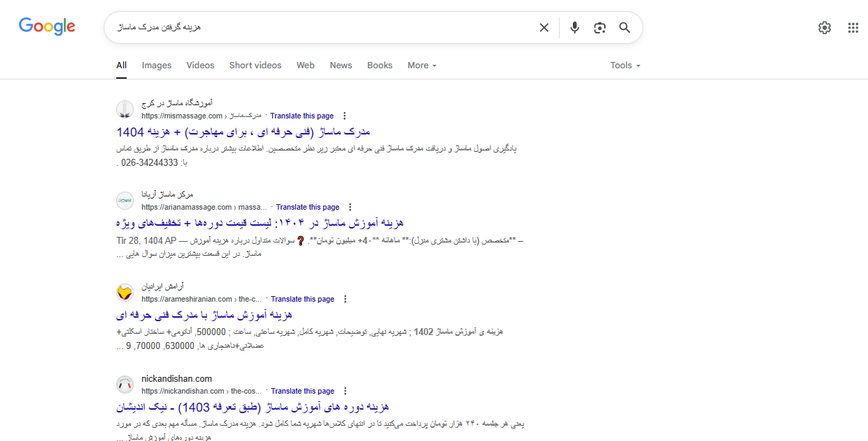Translate this page for arianamassage.com result
This screenshot has height=441, width=868.
tap(308, 207)
